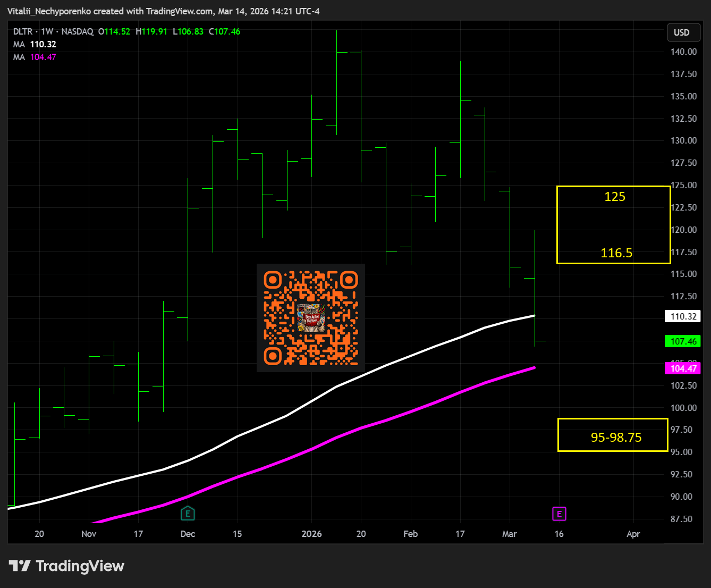This screenshot has width=711, height=588.
Task: Click the green 107.46 last price tag
Action: (683, 341)
